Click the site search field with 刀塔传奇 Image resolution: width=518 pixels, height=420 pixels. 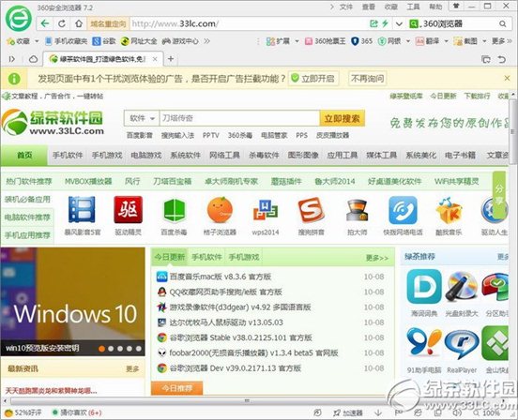(239, 118)
